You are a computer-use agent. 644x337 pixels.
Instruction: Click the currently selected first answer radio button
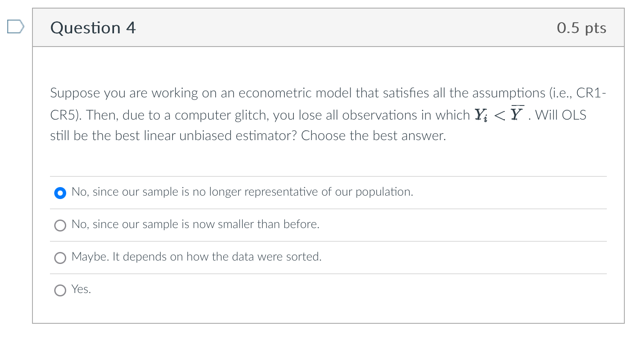tap(60, 193)
